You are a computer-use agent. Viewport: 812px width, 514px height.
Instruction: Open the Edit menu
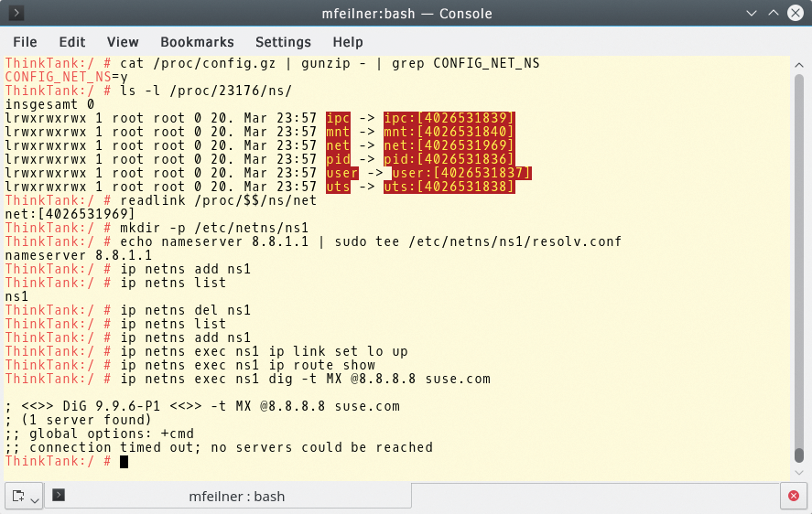pos(72,42)
